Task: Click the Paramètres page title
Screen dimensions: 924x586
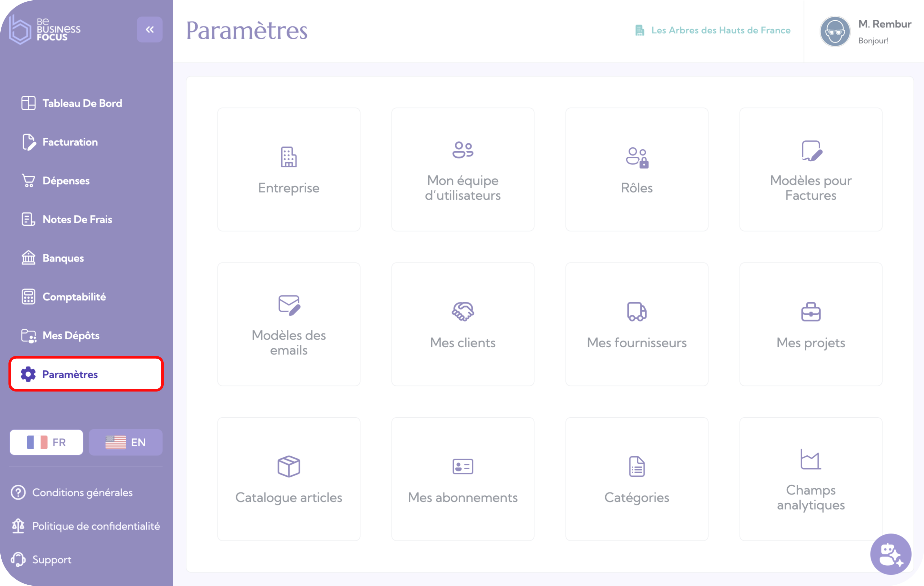Action: [x=247, y=31]
